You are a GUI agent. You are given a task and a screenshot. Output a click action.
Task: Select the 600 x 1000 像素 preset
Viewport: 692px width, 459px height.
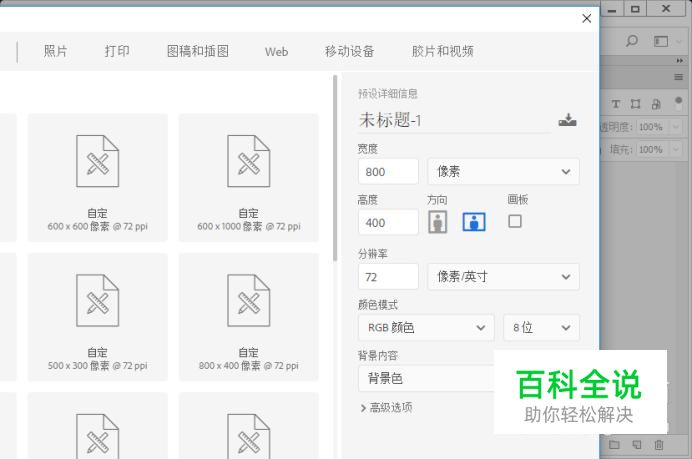248,177
